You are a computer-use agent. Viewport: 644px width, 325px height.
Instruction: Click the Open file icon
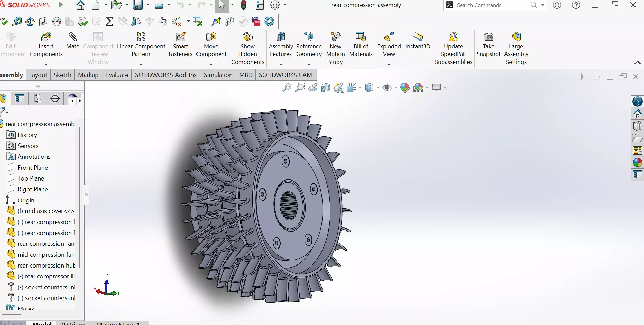click(116, 5)
